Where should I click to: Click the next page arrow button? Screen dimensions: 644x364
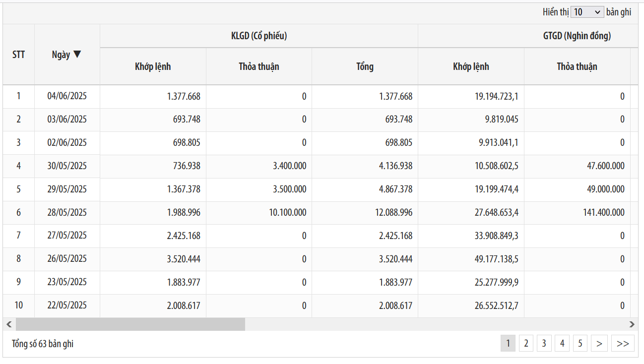[599, 343]
